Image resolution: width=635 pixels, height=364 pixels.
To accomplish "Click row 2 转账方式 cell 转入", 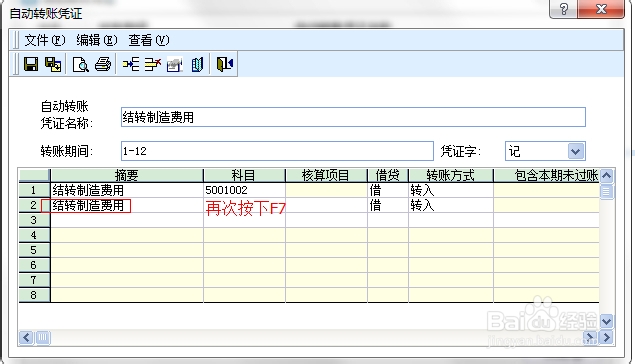I will [451, 205].
